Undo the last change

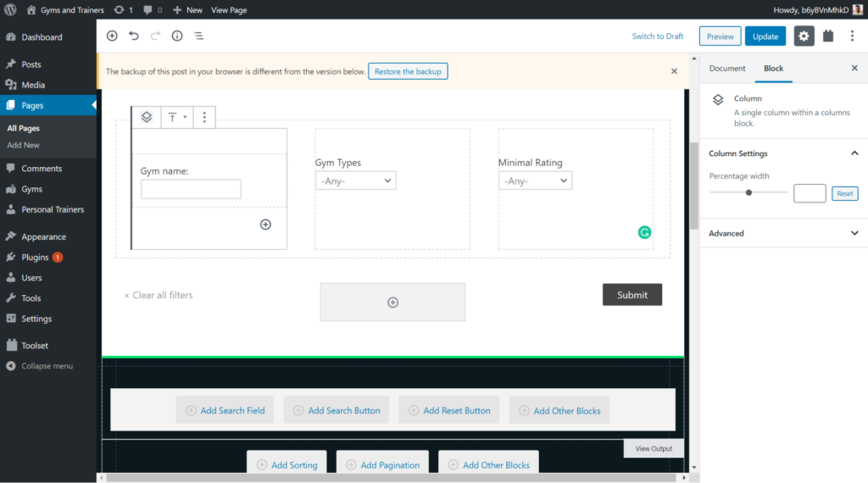tap(133, 36)
